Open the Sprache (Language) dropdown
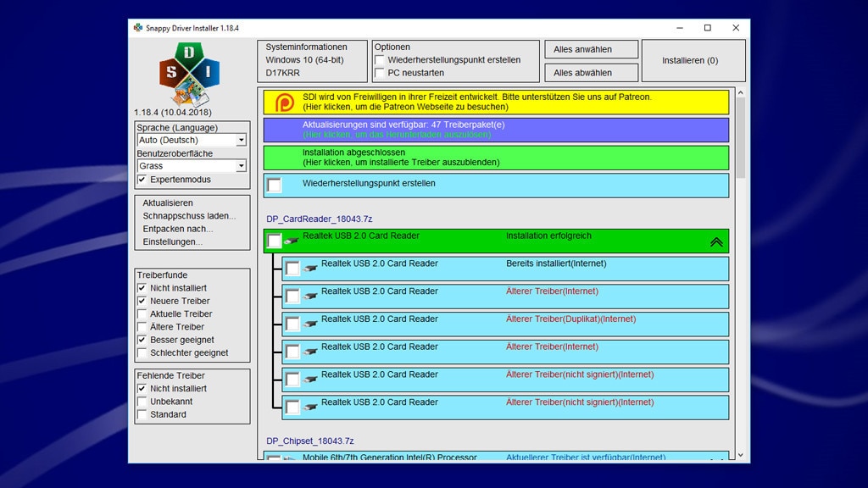This screenshot has height=488, width=868. click(x=192, y=140)
